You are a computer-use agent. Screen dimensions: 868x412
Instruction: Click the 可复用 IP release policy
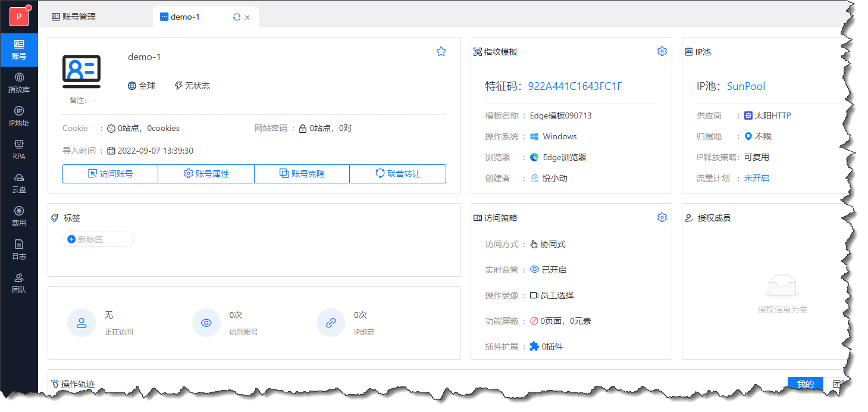756,157
